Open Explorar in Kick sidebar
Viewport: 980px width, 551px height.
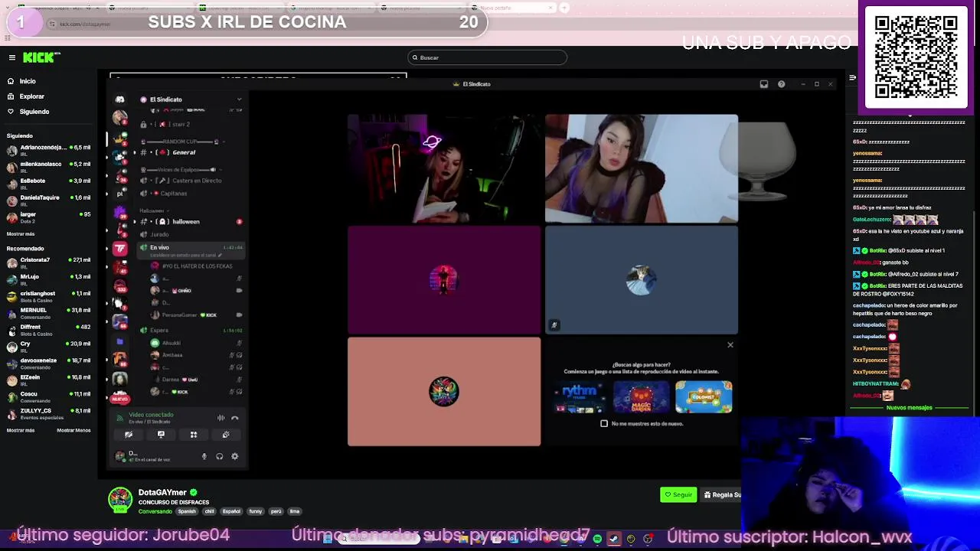pyautogui.click(x=26, y=96)
